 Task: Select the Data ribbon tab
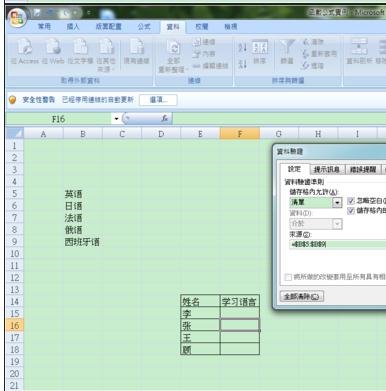pyautogui.click(x=173, y=27)
